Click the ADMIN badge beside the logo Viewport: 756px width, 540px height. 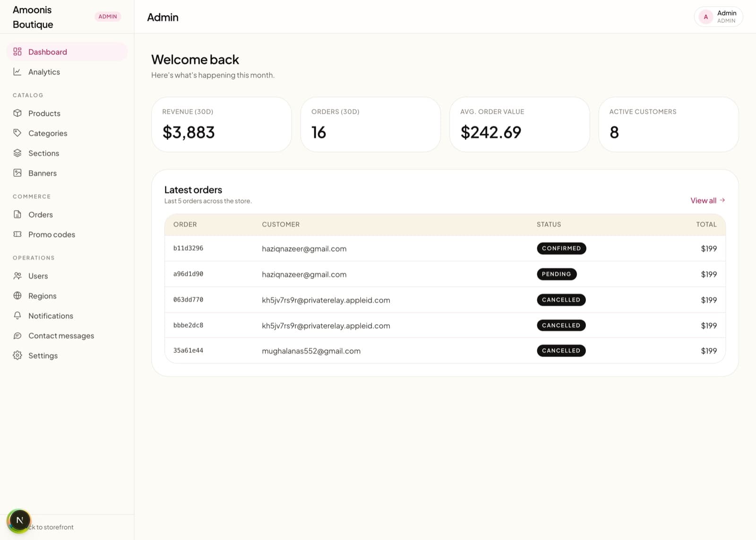coord(108,17)
